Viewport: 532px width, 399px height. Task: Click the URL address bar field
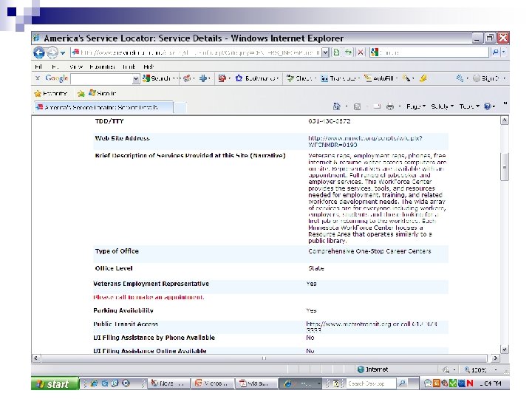195,52
